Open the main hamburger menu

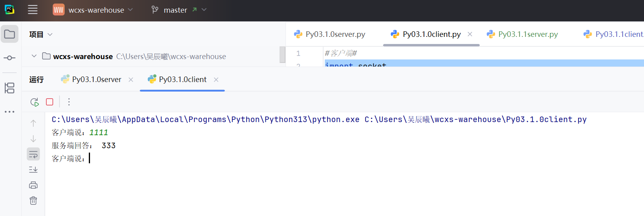click(x=33, y=10)
